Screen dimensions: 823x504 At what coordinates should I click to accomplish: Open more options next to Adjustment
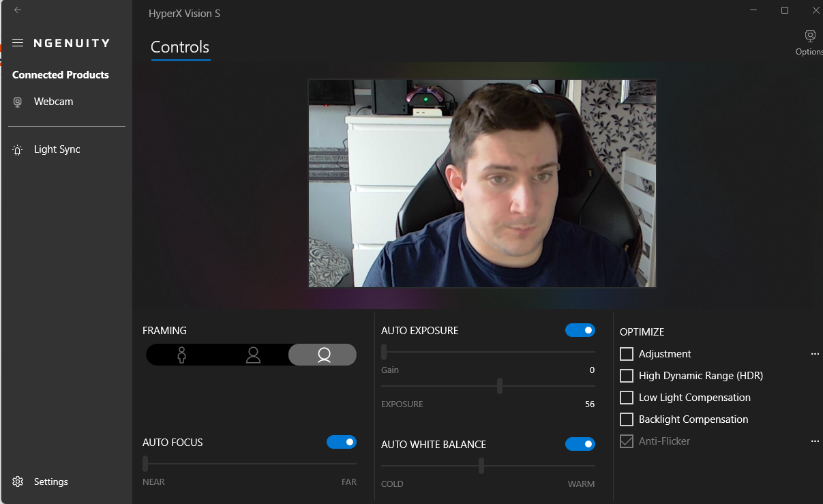[x=815, y=354]
